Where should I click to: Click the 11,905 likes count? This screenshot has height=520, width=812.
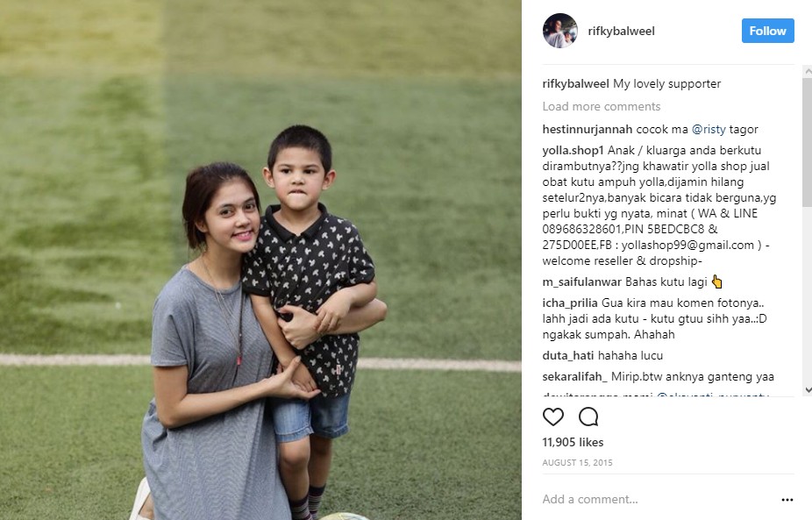573,442
